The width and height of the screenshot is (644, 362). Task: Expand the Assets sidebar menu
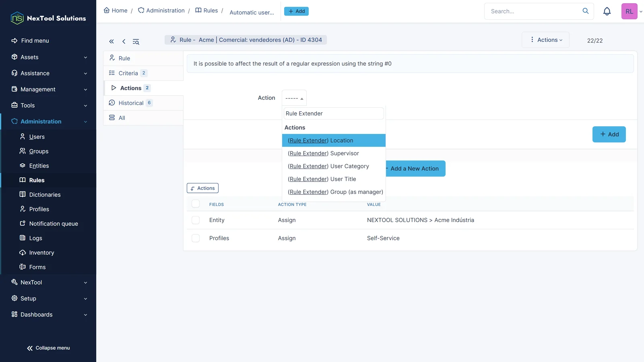(48, 57)
